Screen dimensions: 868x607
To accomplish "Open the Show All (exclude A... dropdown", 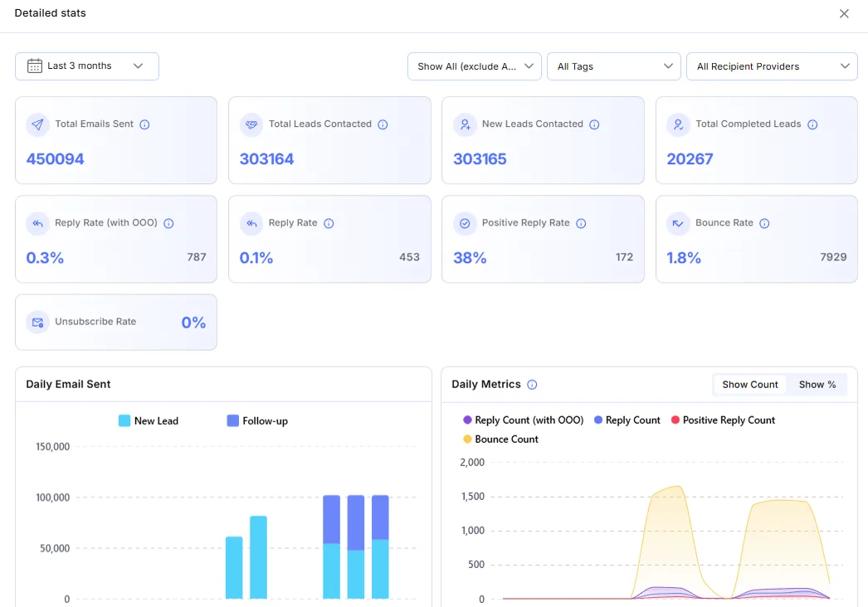I will [475, 66].
